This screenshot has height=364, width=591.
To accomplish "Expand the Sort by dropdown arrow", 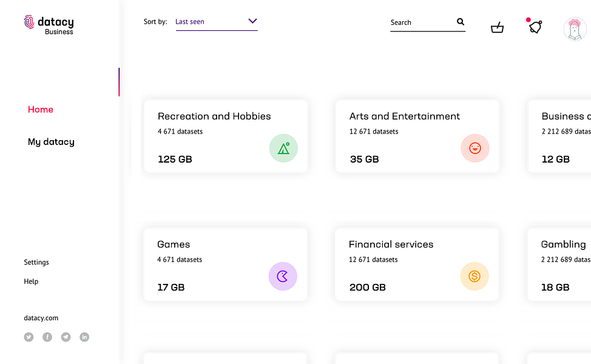I will [x=252, y=21].
